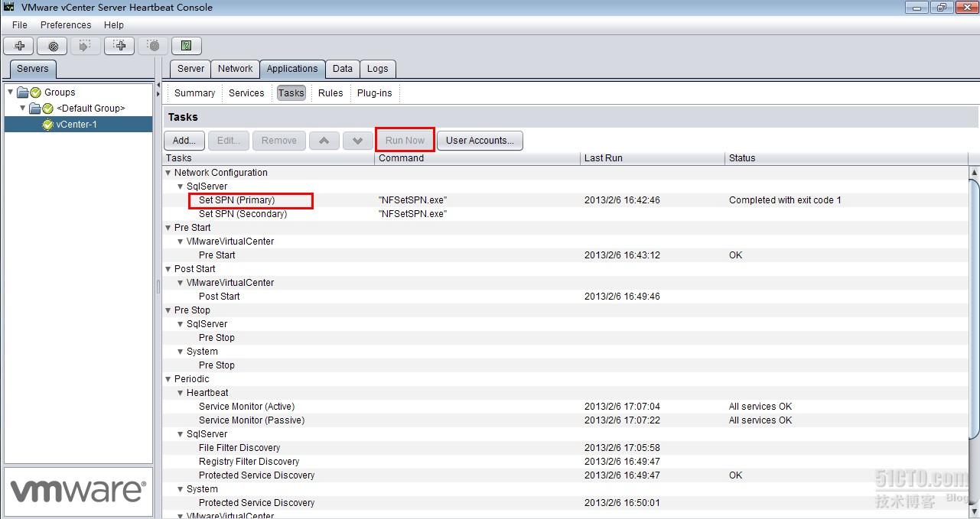The image size is (980, 519).
Task: Collapse the Network Configuration task group
Action: point(168,173)
